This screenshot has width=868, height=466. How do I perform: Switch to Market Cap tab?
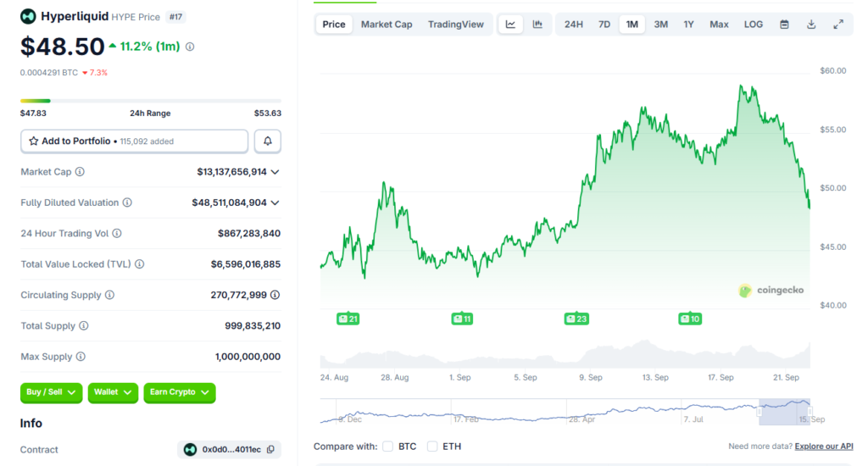(387, 25)
